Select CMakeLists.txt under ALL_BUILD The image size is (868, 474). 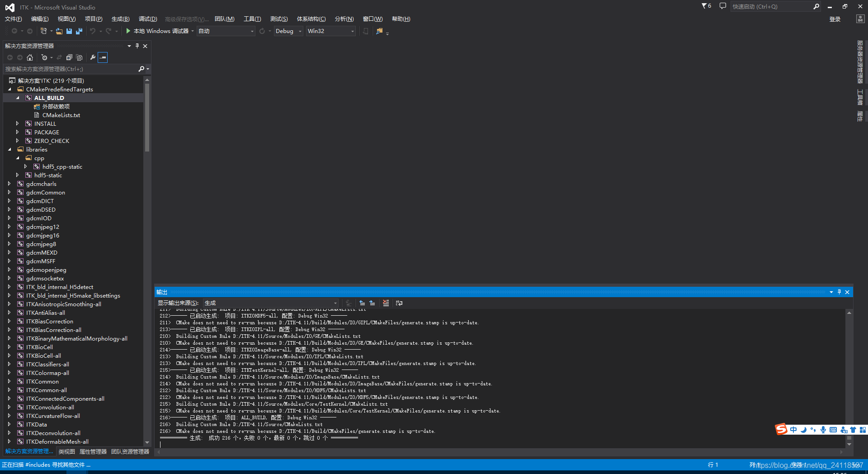point(61,115)
